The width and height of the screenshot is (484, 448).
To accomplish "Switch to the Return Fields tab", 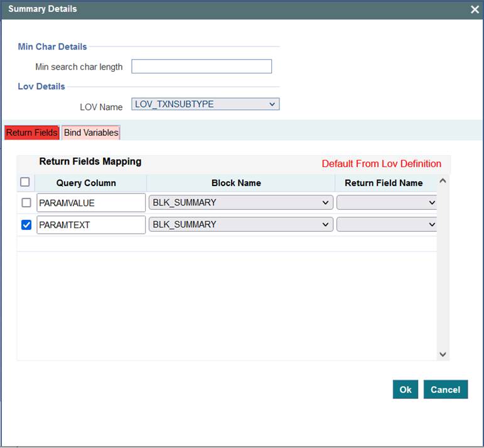I will tap(32, 133).
